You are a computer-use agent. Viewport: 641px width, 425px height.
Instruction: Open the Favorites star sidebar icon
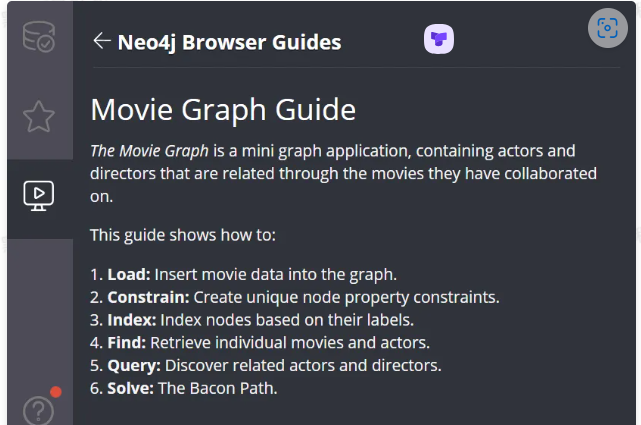(x=39, y=116)
